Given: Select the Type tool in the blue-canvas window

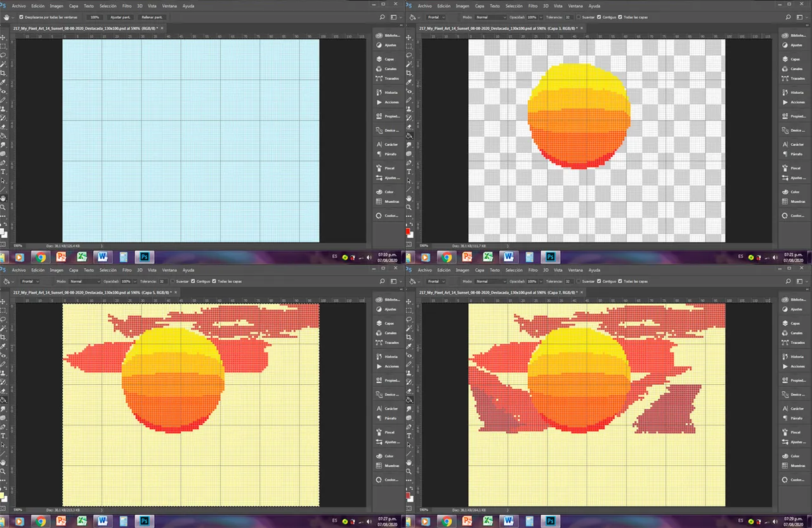Looking at the screenshot, I should tap(3, 172).
